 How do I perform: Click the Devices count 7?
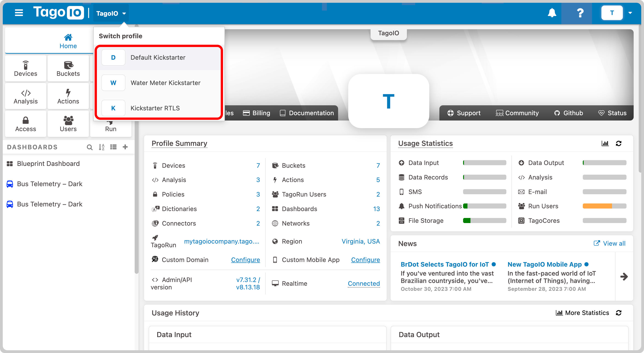(x=258, y=165)
